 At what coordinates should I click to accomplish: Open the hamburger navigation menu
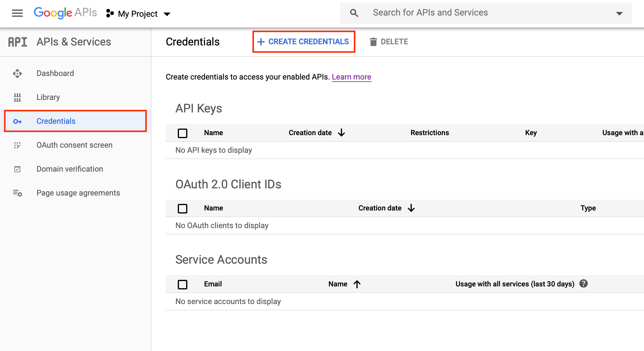pyautogui.click(x=17, y=13)
